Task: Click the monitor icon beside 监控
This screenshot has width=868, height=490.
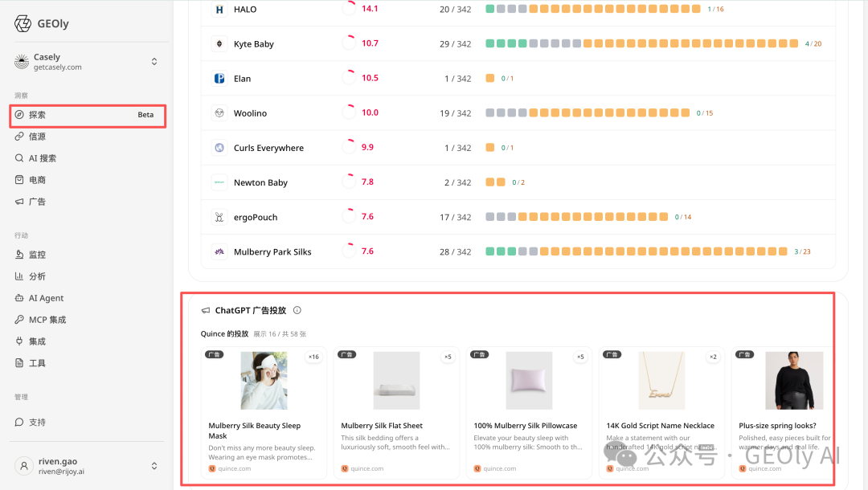Action: 19,255
